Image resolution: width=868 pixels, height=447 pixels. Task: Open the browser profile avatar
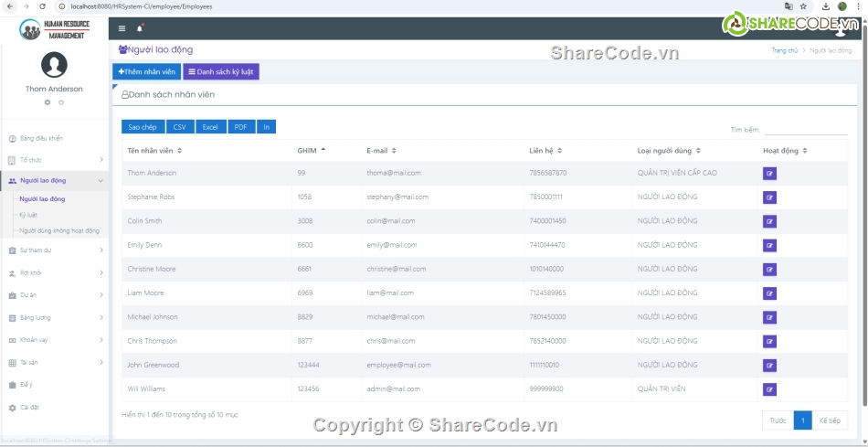point(842,6)
